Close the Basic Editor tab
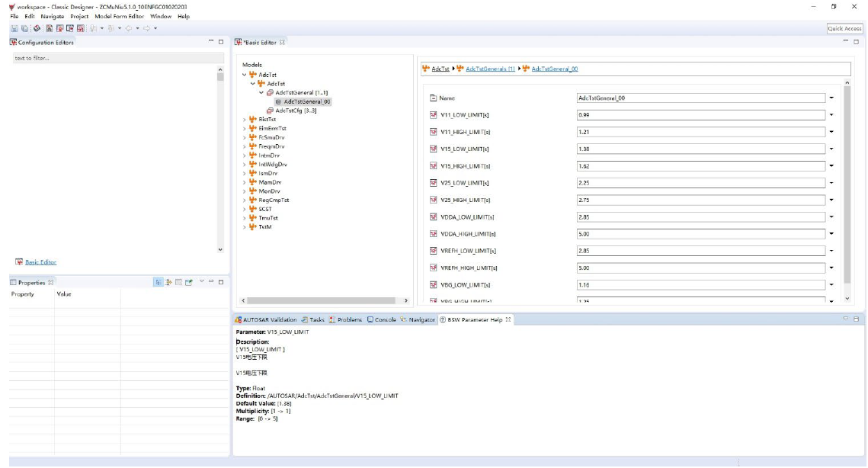868x468 pixels. pos(282,42)
